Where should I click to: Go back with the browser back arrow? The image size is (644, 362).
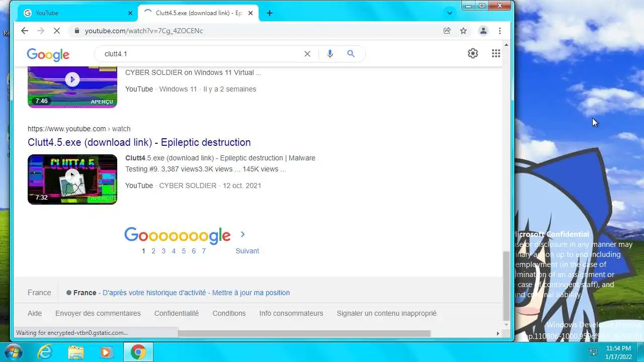24,31
